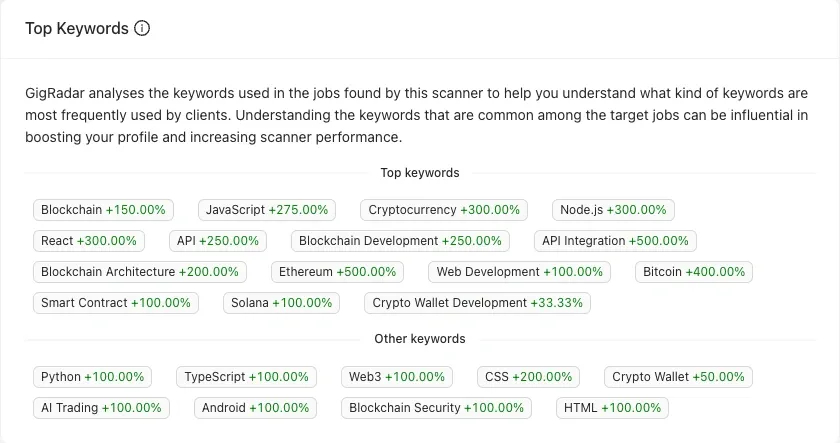Viewport: 840px width, 443px height.
Task: Select the Cryptocurrency +300.00% tag
Action: 444,210
